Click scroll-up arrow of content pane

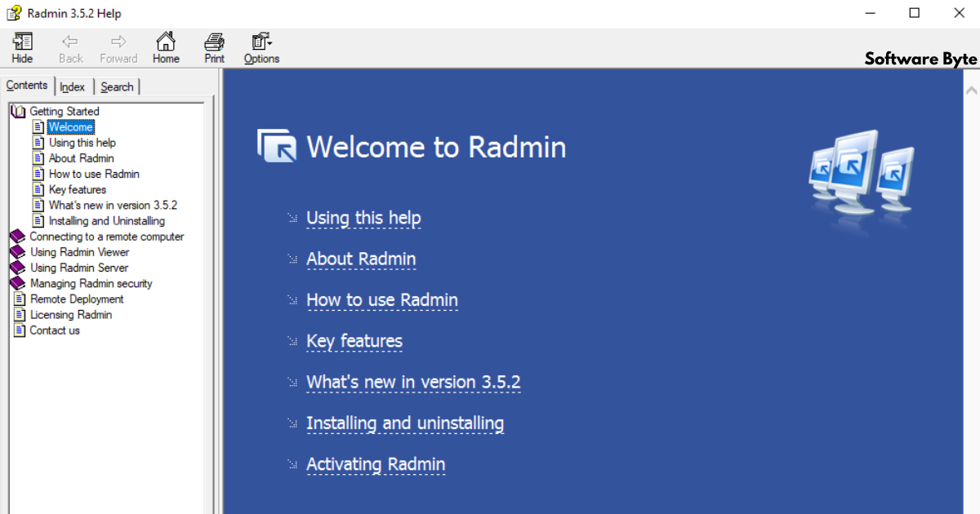point(971,90)
